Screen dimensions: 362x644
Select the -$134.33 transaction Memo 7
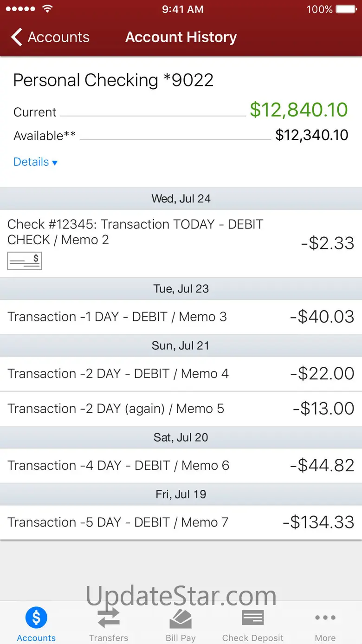pos(181,522)
